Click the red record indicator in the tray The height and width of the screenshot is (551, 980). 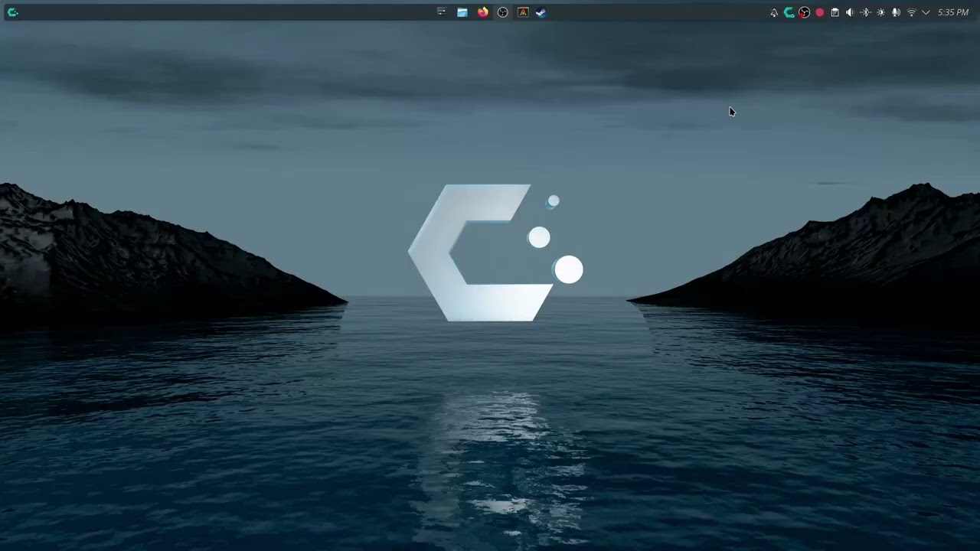pyautogui.click(x=820, y=12)
